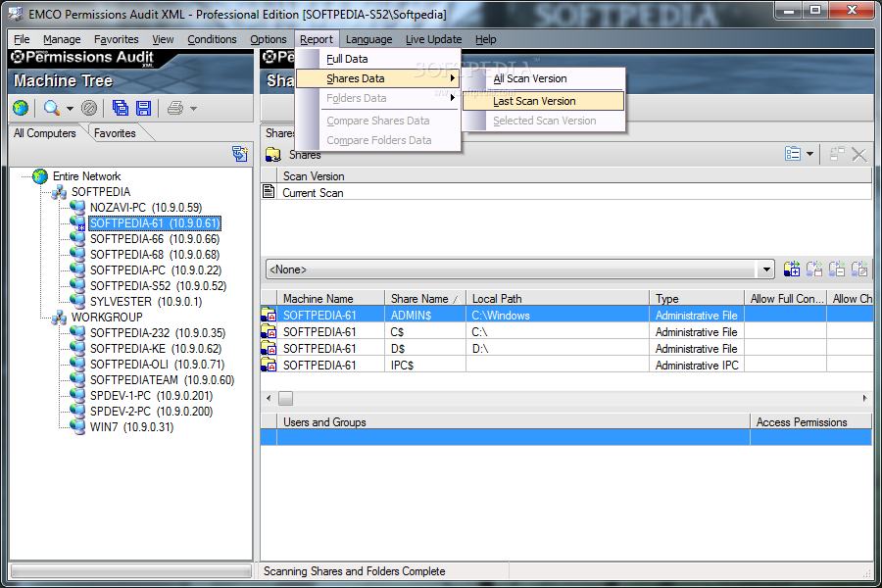This screenshot has width=882, height=588.
Task: Sort by the Machine Name column header
Action: point(331,299)
